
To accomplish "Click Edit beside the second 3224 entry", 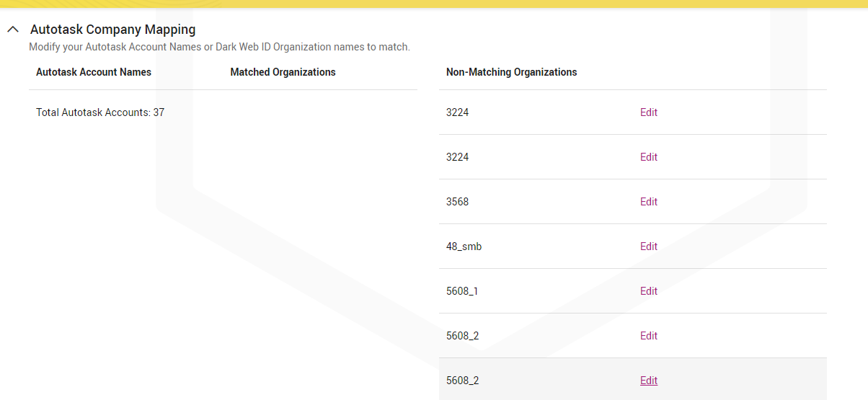I will 648,157.
